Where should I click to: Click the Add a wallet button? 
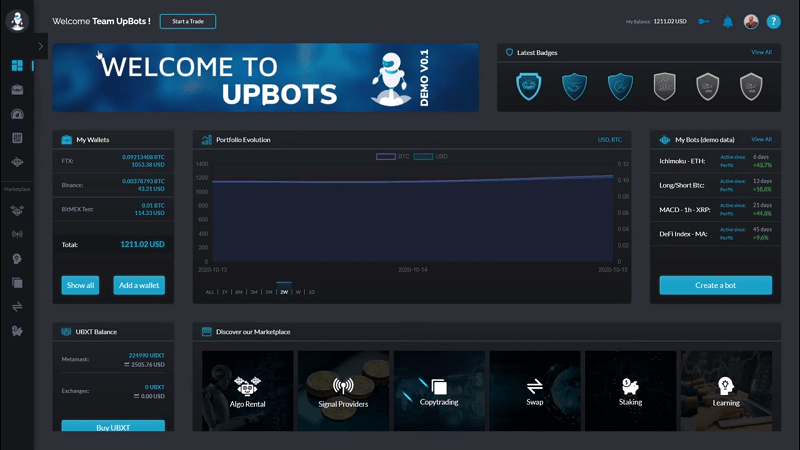coord(139,285)
